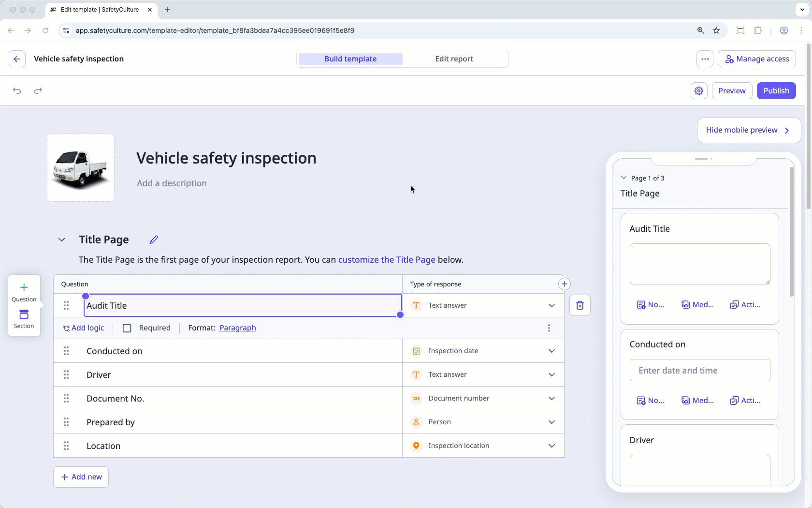Click the drag handle of the Prepared by row
812x508 pixels.
click(66, 422)
